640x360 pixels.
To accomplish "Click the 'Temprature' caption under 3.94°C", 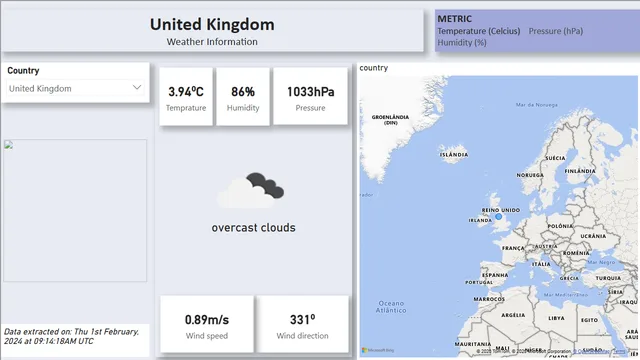I will click(x=186, y=108).
